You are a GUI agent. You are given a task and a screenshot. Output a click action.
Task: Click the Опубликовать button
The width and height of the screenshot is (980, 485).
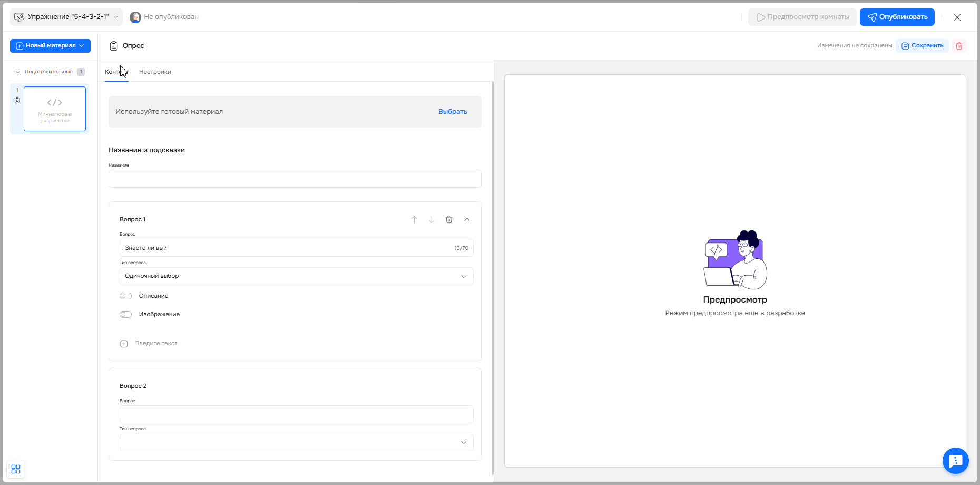897,17
